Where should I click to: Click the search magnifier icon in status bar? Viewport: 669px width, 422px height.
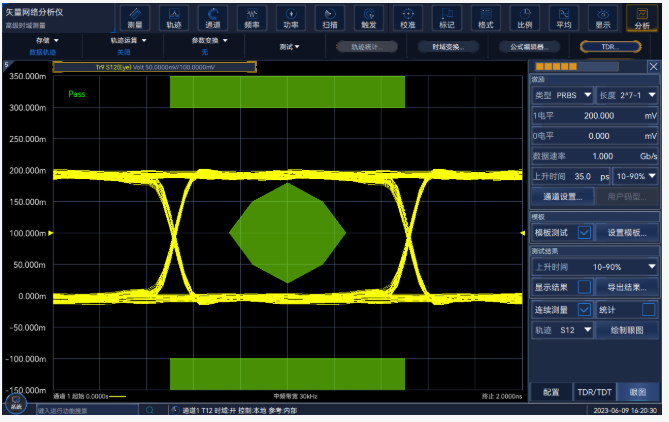tap(150, 410)
